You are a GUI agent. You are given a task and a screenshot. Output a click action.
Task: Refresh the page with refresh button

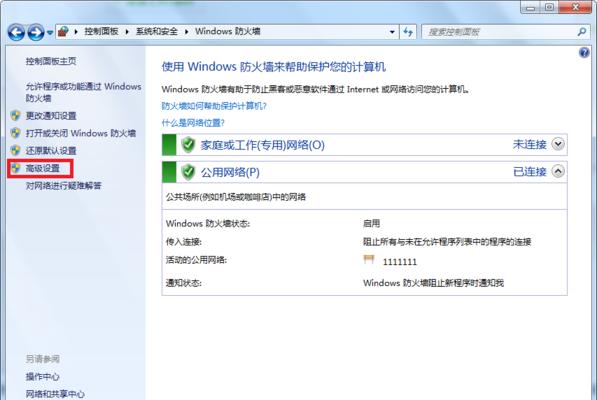point(408,32)
